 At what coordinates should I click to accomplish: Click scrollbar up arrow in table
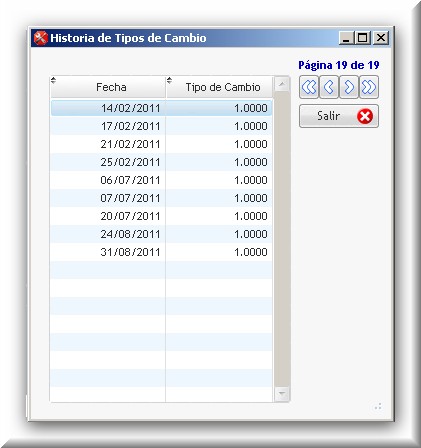282,84
